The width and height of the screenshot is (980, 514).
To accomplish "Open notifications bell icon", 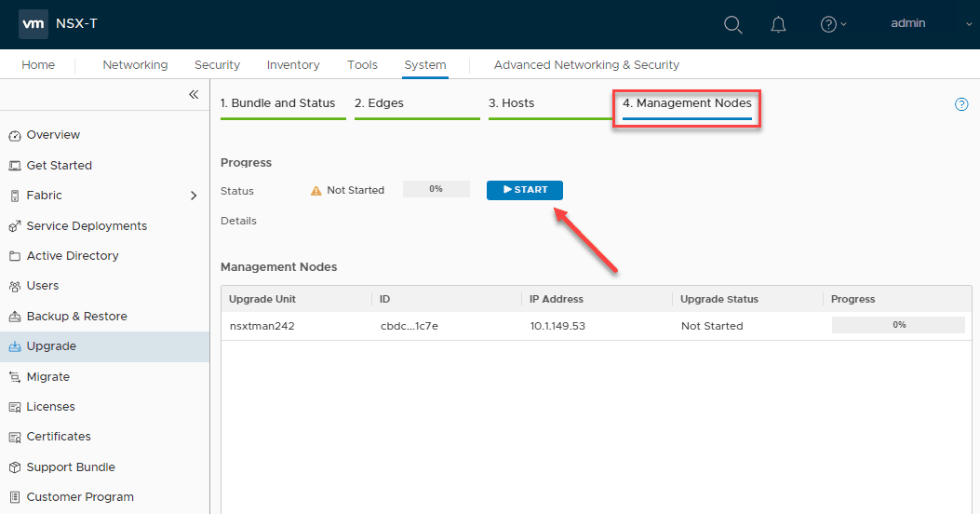I will (x=778, y=24).
